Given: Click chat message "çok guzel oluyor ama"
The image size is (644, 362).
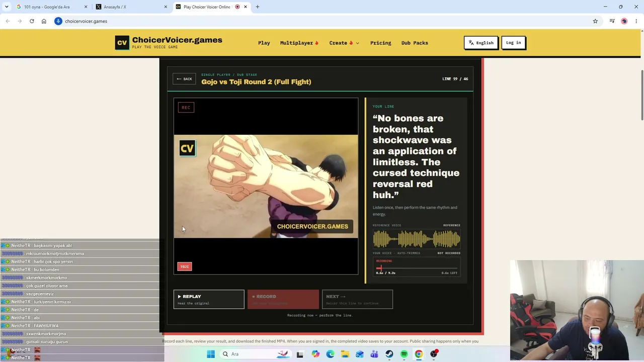Looking at the screenshot, I should [47, 286].
